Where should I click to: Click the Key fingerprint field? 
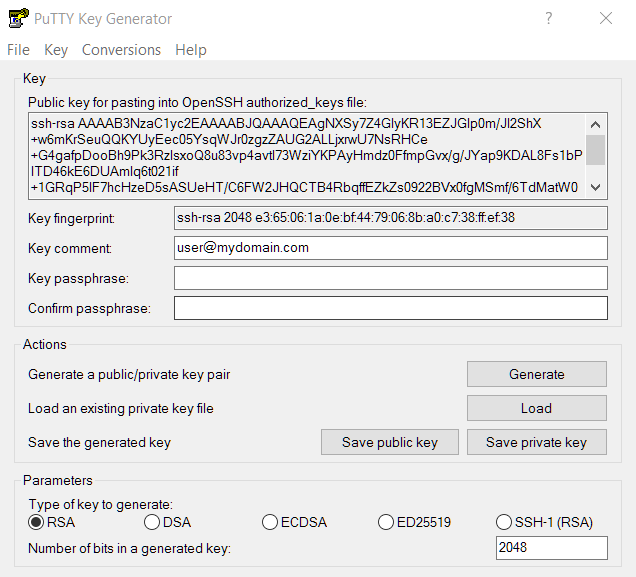(391, 218)
